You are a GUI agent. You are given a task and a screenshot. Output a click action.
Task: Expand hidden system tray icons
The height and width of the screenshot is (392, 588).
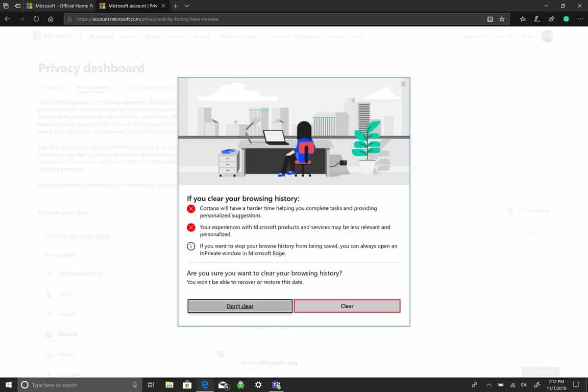(488, 385)
